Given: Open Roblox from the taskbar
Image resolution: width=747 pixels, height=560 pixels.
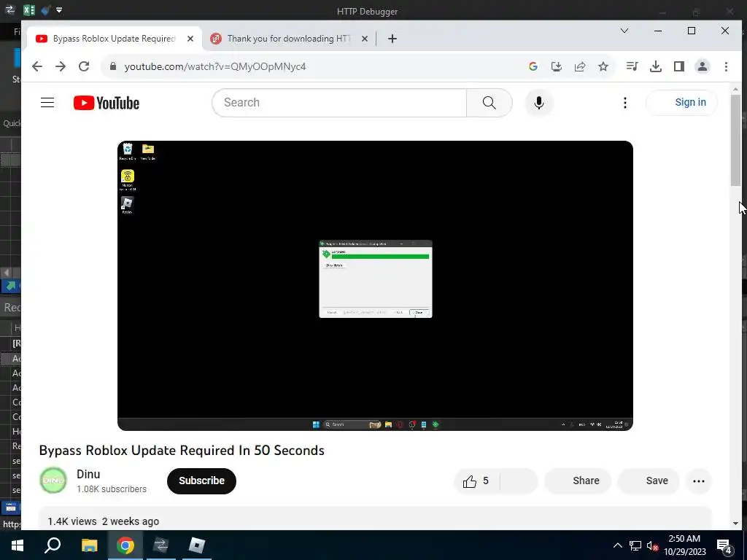Looking at the screenshot, I should 197,545.
